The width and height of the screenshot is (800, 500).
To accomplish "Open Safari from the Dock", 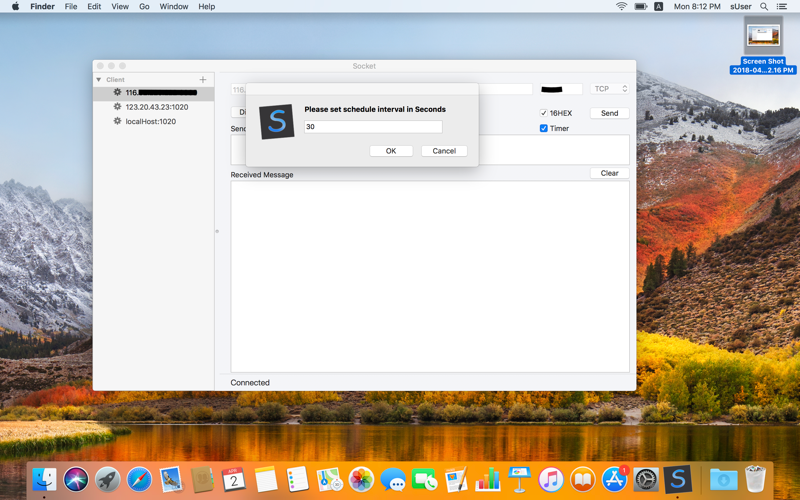I will click(x=139, y=480).
